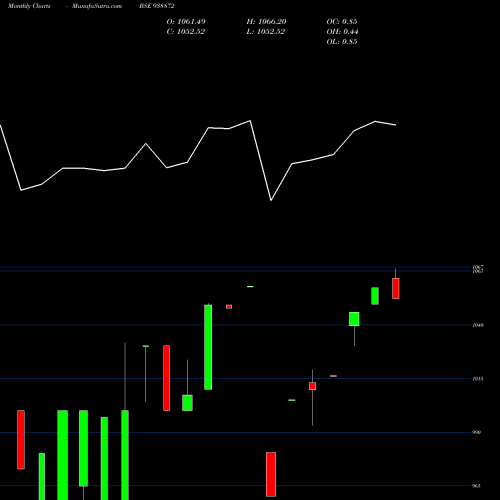The height and width of the screenshot is (500, 500).
Task: Click the 965 price axis label
Action: (x=477, y=486)
